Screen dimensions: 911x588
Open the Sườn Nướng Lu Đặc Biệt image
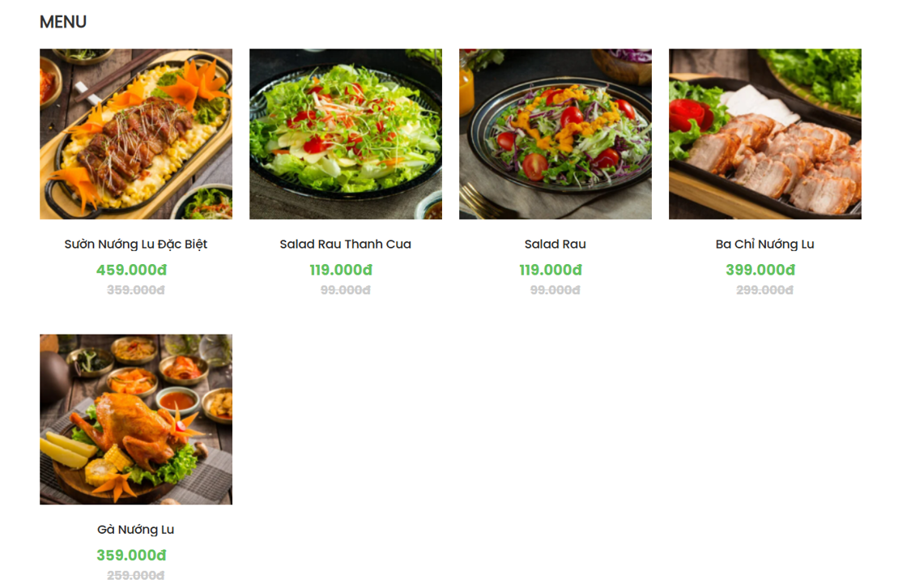point(135,134)
